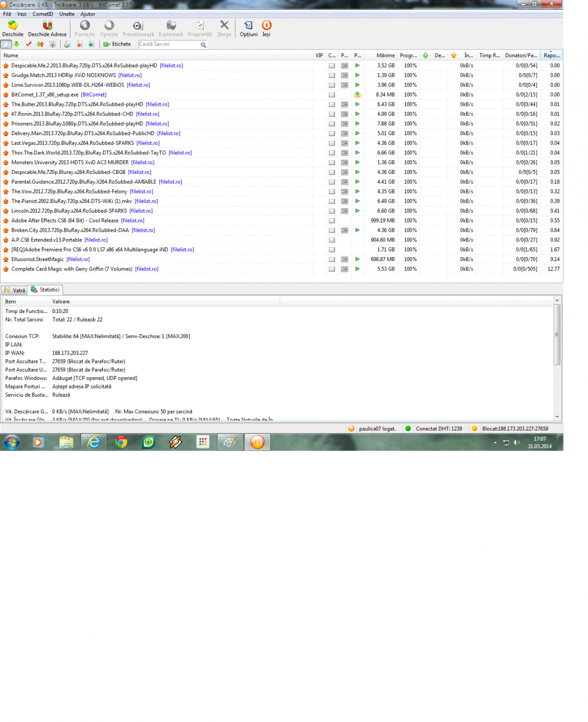Viewport: 588px width, 722px height.
Task: Click inside the Caută Sarcini search field
Action: [x=169, y=44]
